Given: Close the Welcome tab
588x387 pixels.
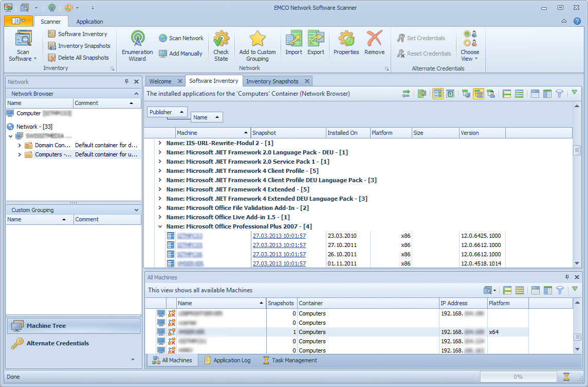Looking at the screenshot, I should click(x=180, y=81).
